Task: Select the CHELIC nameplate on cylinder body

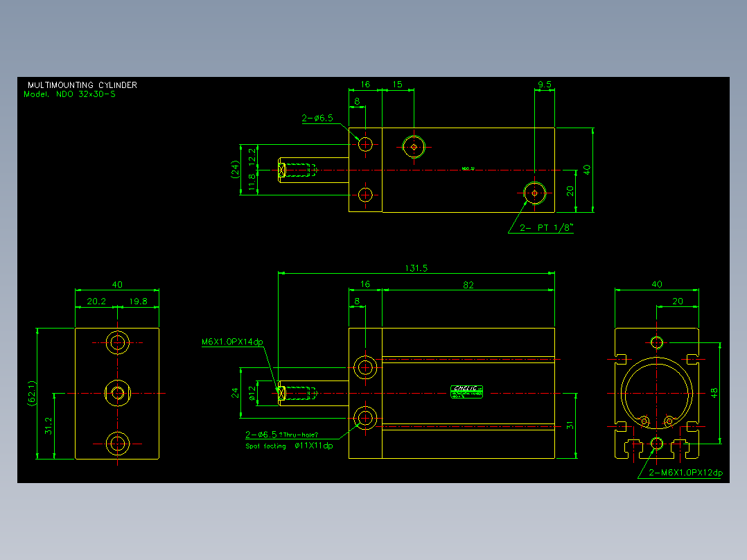Action: click(467, 392)
